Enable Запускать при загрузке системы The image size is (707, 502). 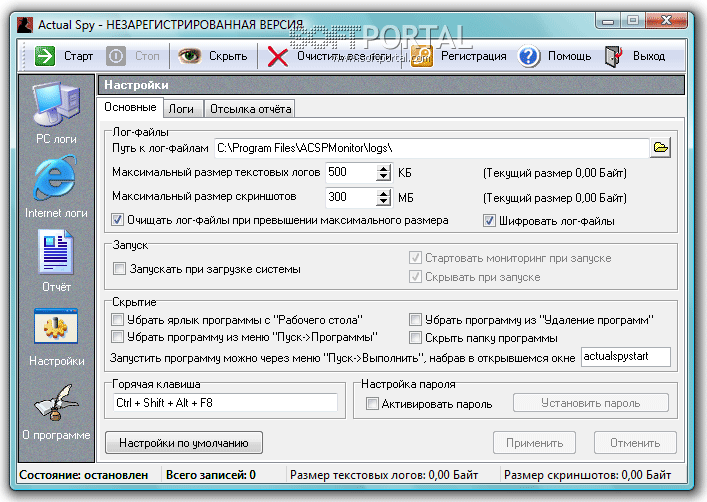click(x=119, y=269)
